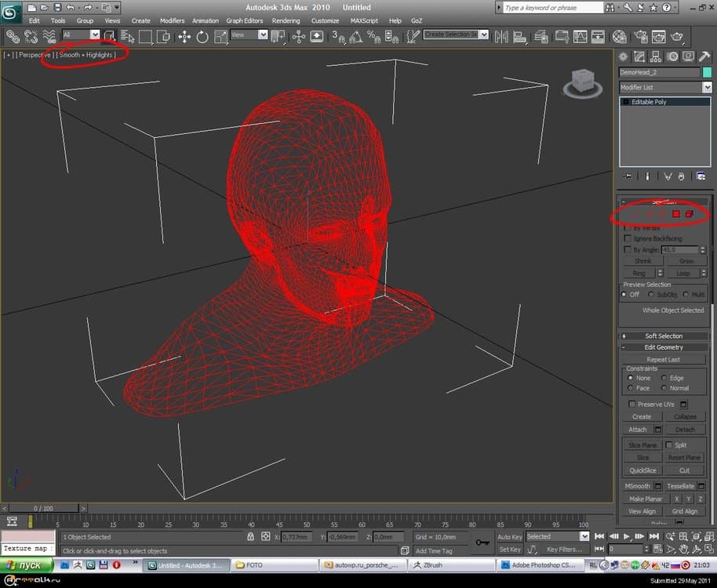Collapse the Edit Geometry rollout
The width and height of the screenshot is (717, 588).
(664, 347)
